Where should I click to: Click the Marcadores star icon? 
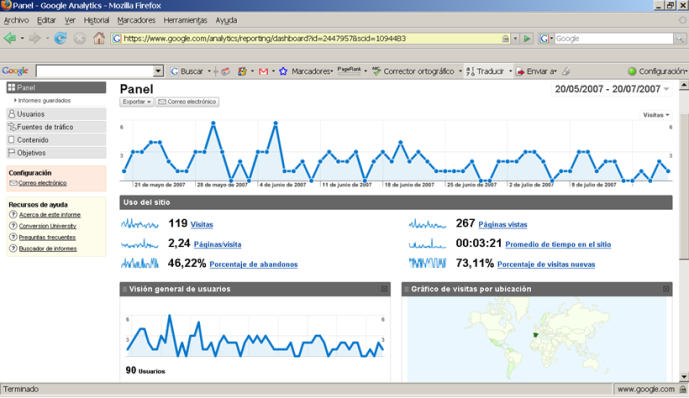pos(283,71)
